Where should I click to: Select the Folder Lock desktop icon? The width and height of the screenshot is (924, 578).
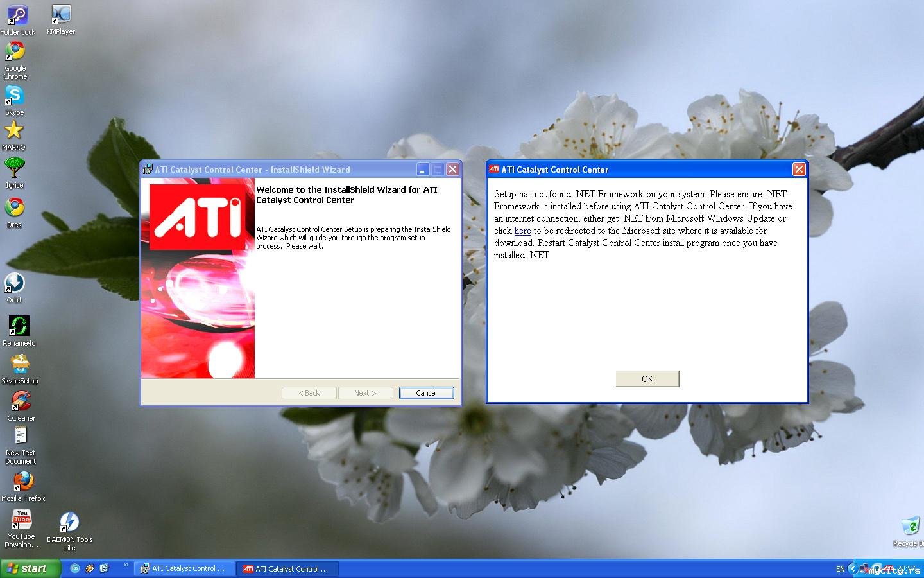click(x=17, y=20)
